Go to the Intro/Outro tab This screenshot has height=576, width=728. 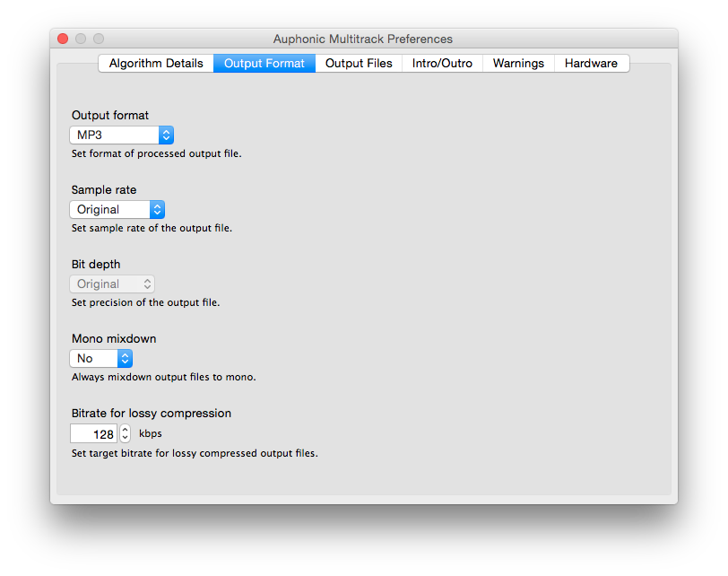pyautogui.click(x=442, y=63)
